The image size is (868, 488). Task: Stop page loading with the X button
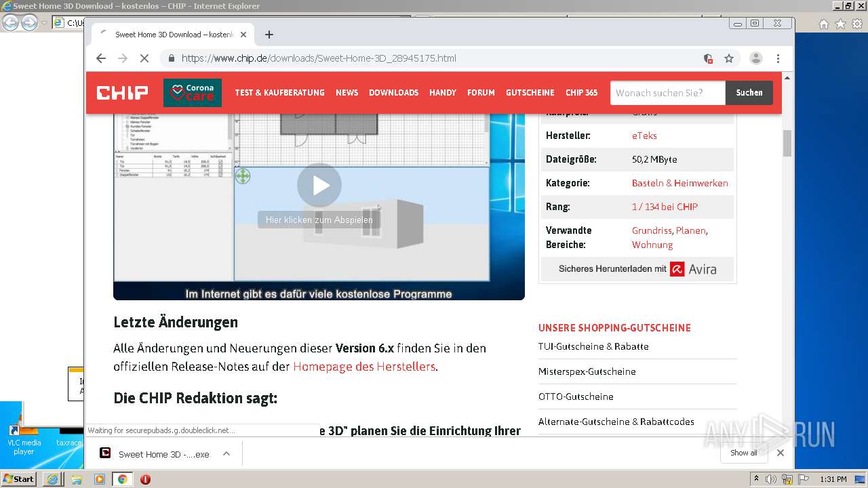pos(144,58)
